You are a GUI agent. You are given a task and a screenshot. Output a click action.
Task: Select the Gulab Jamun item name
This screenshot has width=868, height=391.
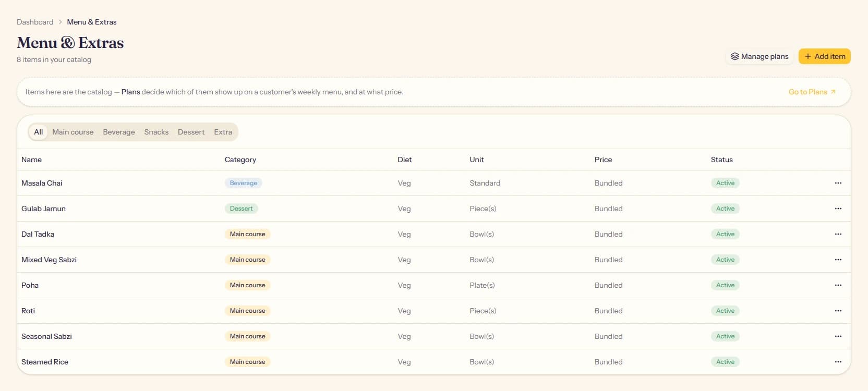(x=43, y=209)
